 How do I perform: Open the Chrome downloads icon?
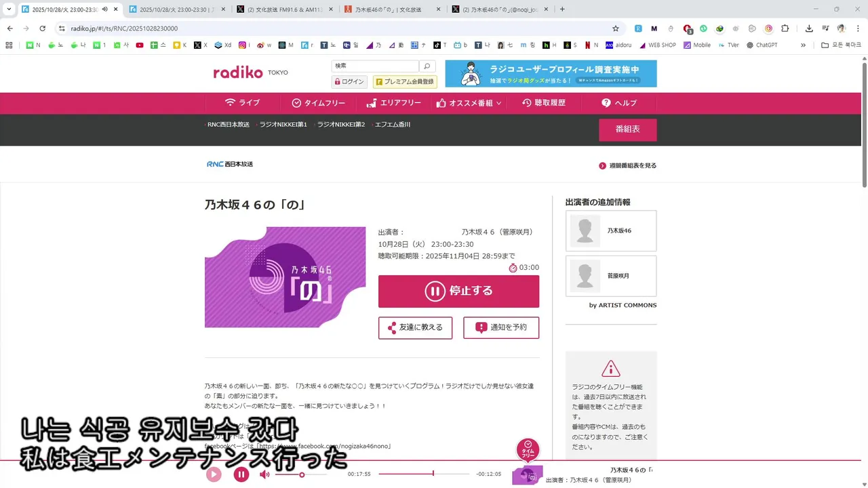(809, 28)
